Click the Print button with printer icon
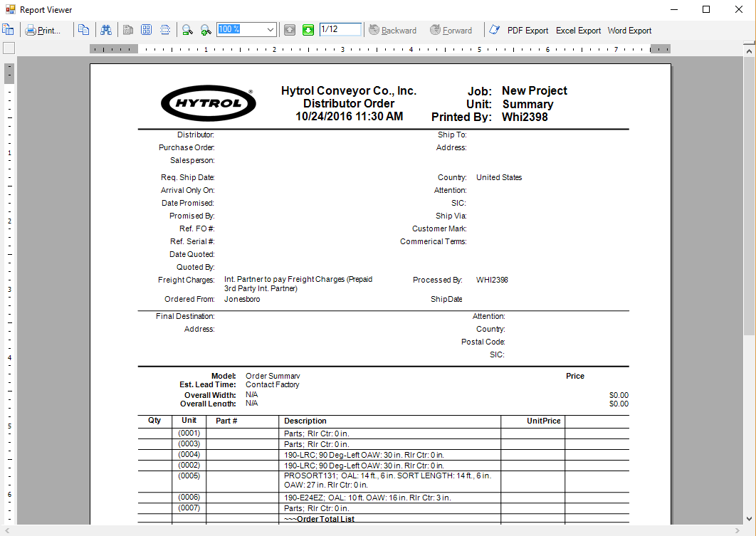This screenshot has height=536, width=756. 43,31
